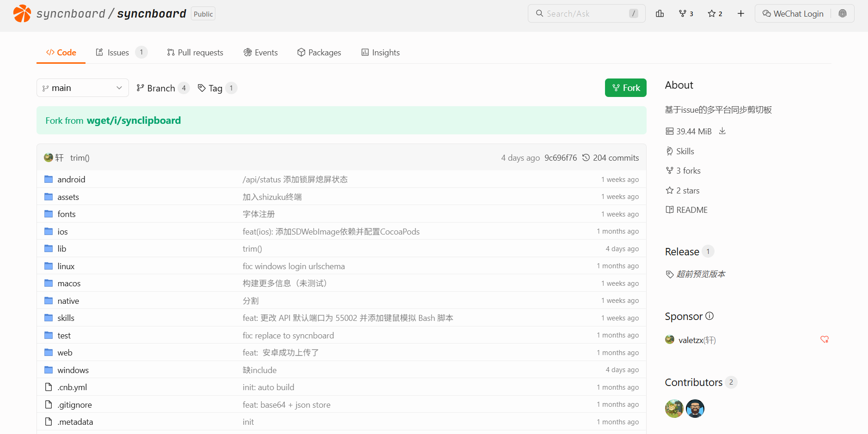Star the repository via star icon
The image size is (868, 434).
[712, 13]
